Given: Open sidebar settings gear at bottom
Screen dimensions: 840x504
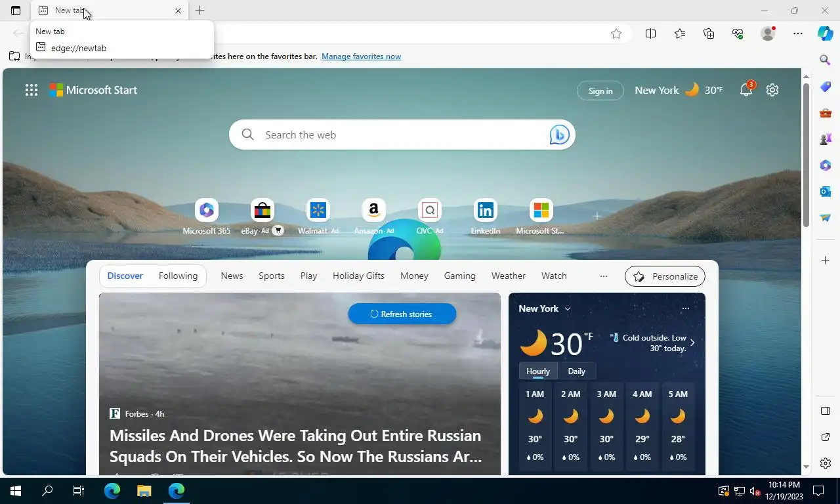Looking at the screenshot, I should pyautogui.click(x=826, y=463).
